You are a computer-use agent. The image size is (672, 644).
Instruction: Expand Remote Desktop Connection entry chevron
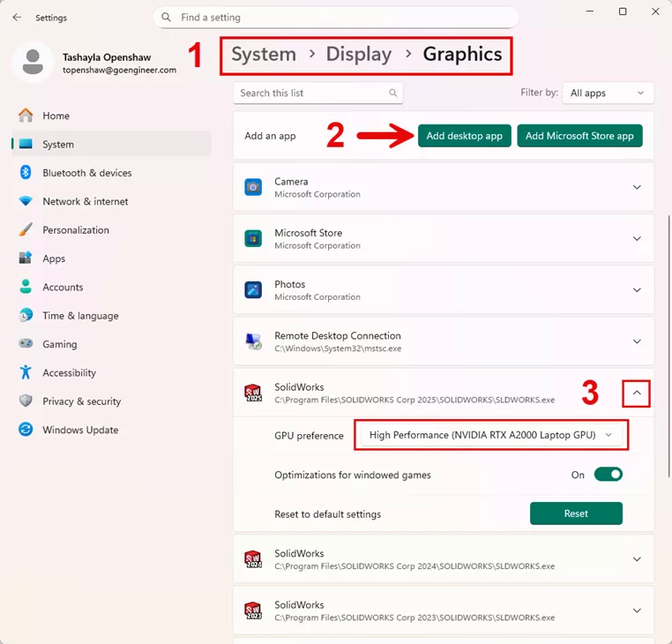pyautogui.click(x=637, y=341)
